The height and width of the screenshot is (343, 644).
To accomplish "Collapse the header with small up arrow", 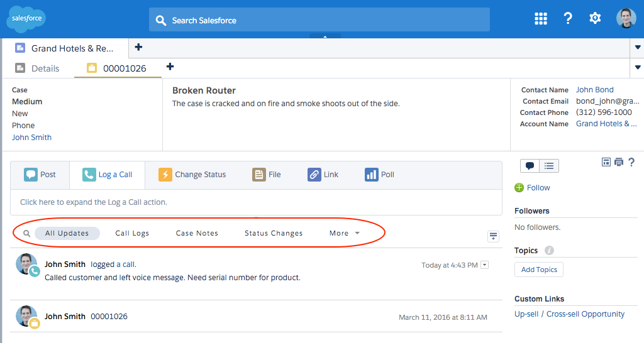I will coord(325,36).
